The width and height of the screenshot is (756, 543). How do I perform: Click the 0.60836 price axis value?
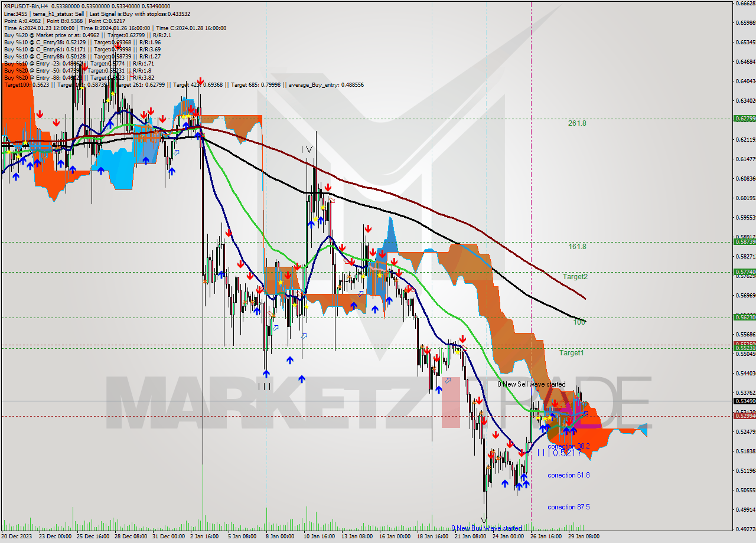pyautogui.click(x=745, y=179)
